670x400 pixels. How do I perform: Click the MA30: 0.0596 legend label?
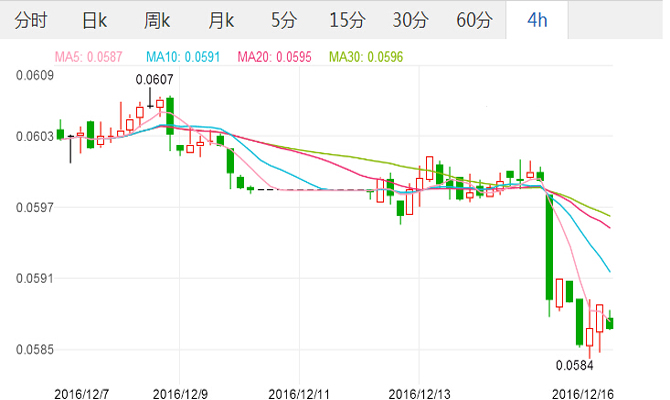tap(366, 57)
